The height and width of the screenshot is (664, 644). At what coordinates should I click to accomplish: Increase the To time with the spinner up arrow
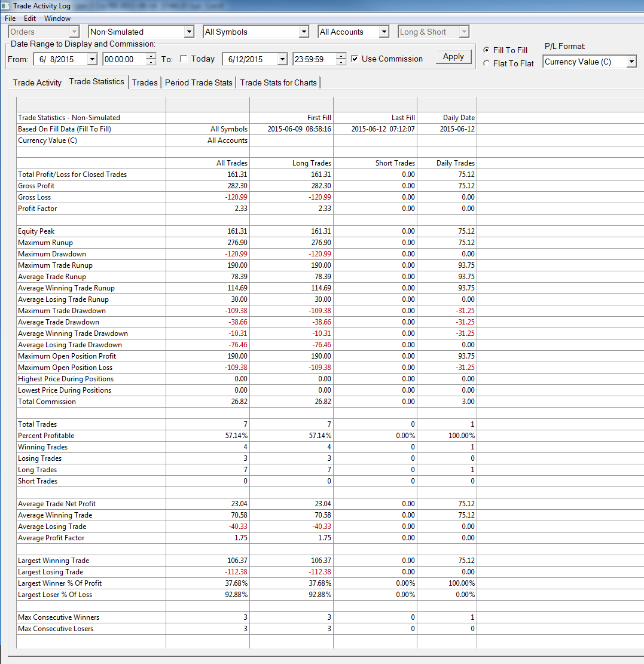(341, 56)
